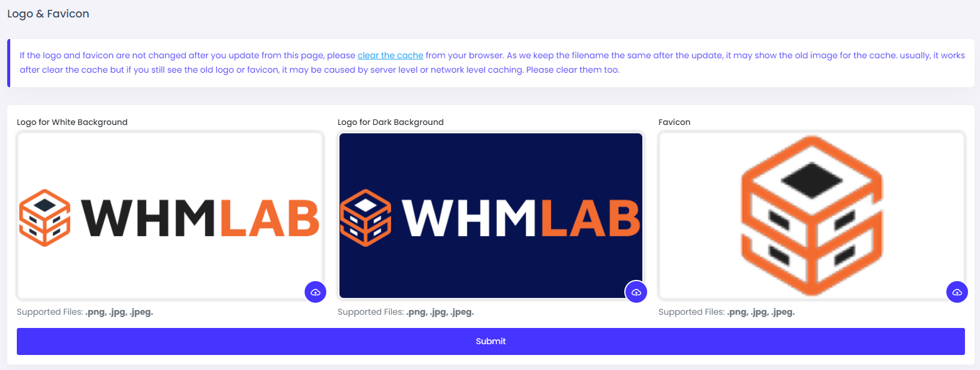Viewport: 980px width, 370px height.
Task: Open the 'clear the cache' link
Action: [x=391, y=55]
